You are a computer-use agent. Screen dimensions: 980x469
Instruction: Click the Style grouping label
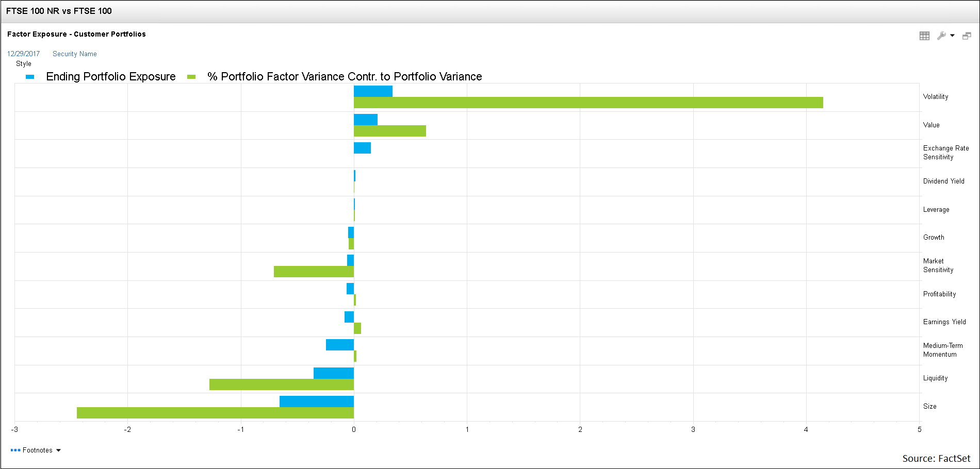tap(24, 63)
